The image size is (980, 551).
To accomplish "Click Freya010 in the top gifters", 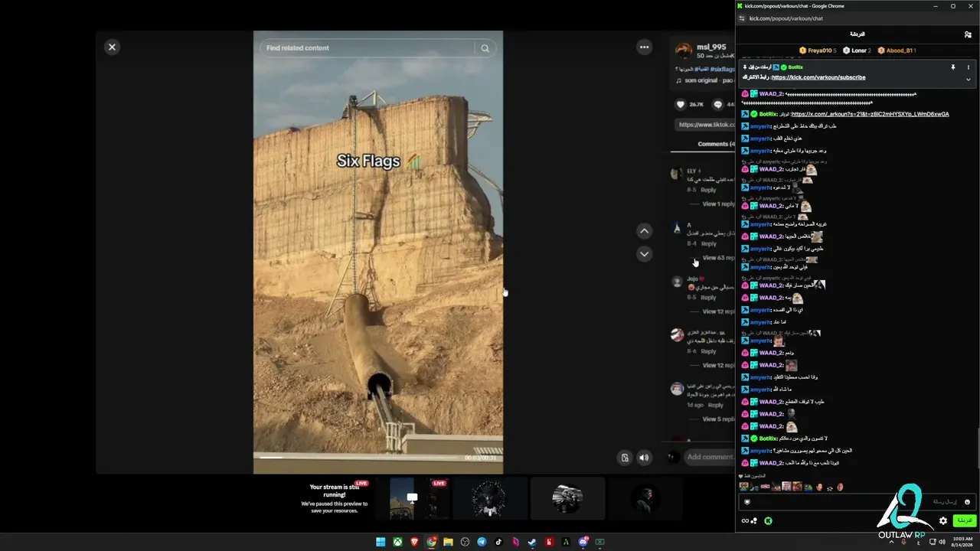I will point(818,51).
